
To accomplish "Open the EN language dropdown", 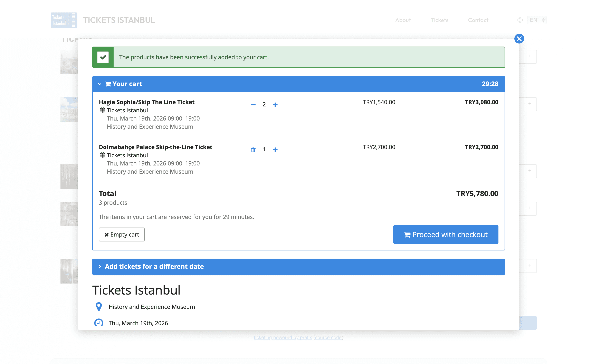I will click(537, 20).
